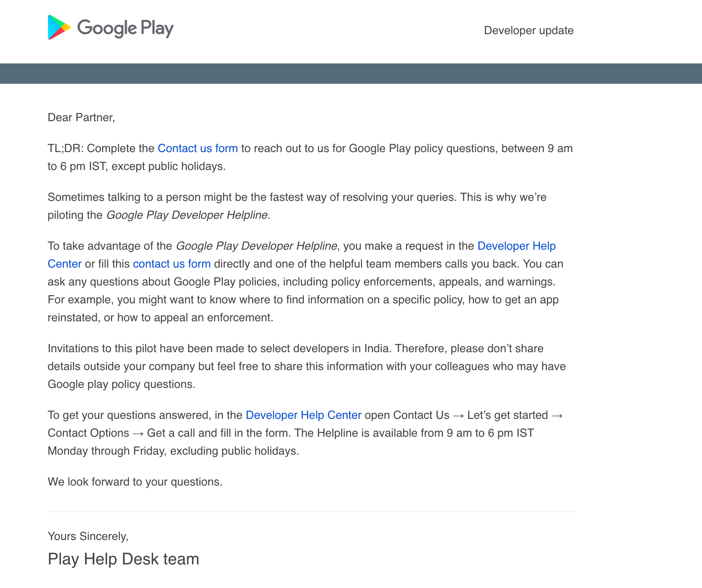
Task: Click the Google Play triangle logo icon
Action: pos(58,28)
